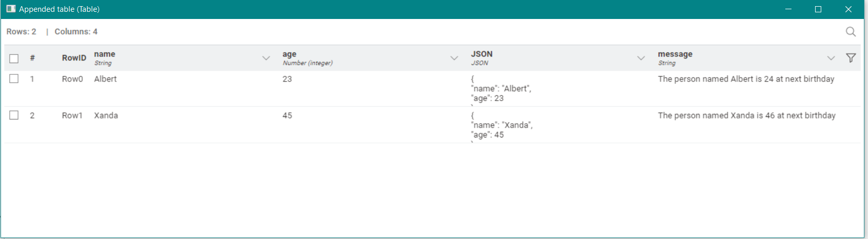Click the # index column header

(32, 58)
